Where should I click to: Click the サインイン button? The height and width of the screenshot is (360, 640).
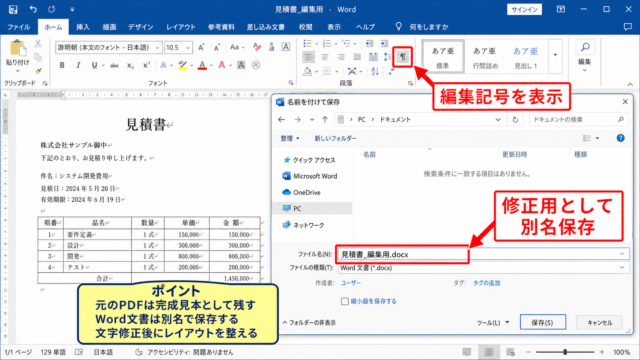524,9
